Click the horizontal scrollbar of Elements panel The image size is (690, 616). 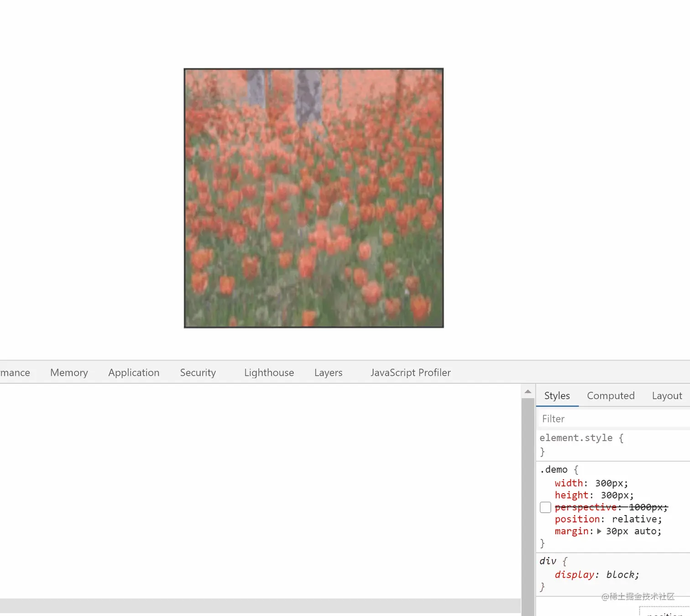(260, 605)
